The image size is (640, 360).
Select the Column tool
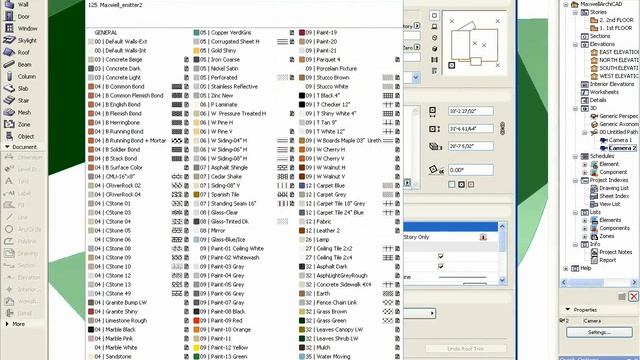point(20,76)
